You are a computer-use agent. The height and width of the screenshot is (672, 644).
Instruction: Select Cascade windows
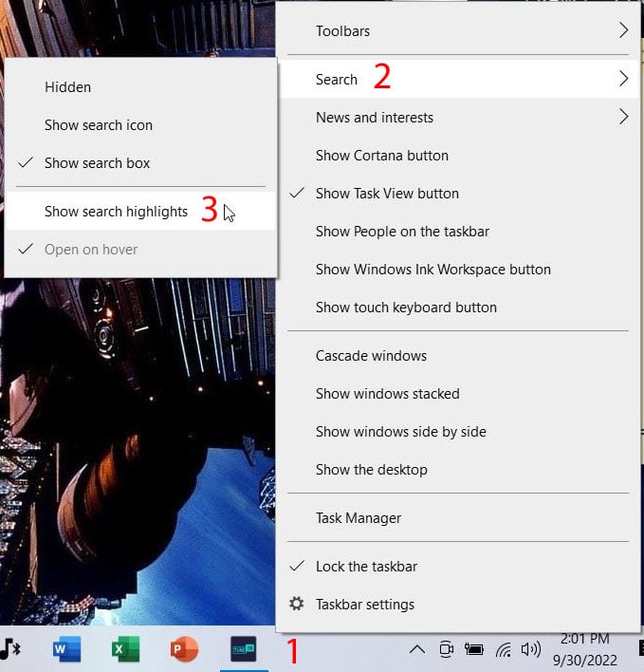click(371, 356)
